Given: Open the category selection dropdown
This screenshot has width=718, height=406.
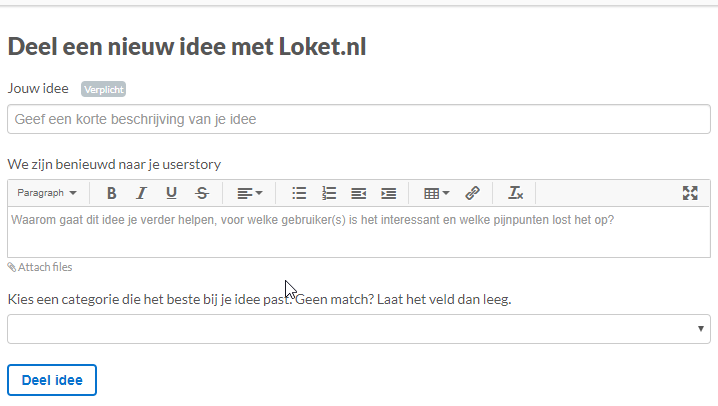Looking at the screenshot, I should (x=358, y=328).
